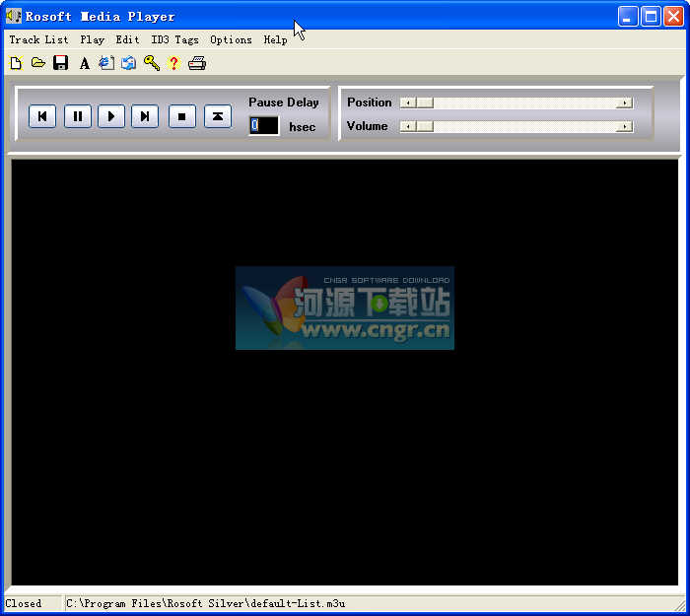
Task: Click the 'Closed' status bar text
Action: [24, 603]
